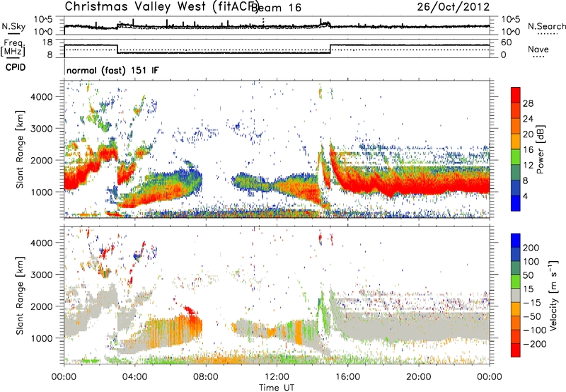Screen dimensions: 566x392
Task: Click the "24" tick on Power colorbar
Action: click(528, 119)
